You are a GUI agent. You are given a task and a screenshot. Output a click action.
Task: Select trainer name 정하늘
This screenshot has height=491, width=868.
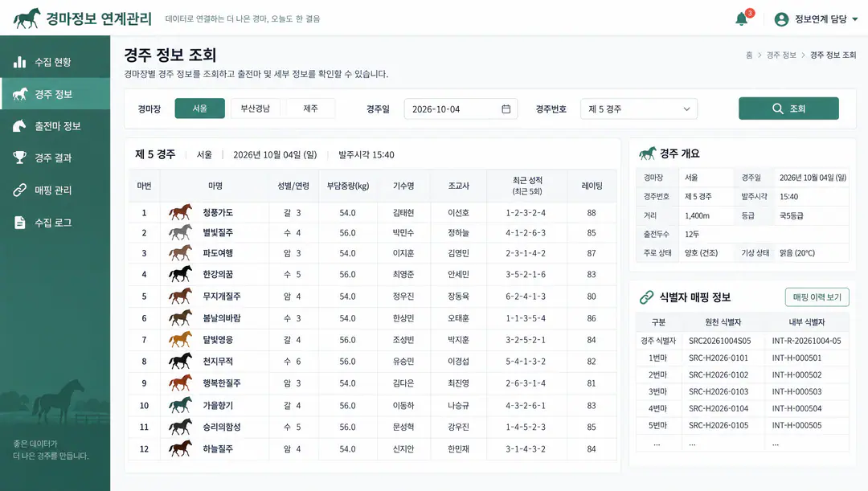(x=458, y=232)
